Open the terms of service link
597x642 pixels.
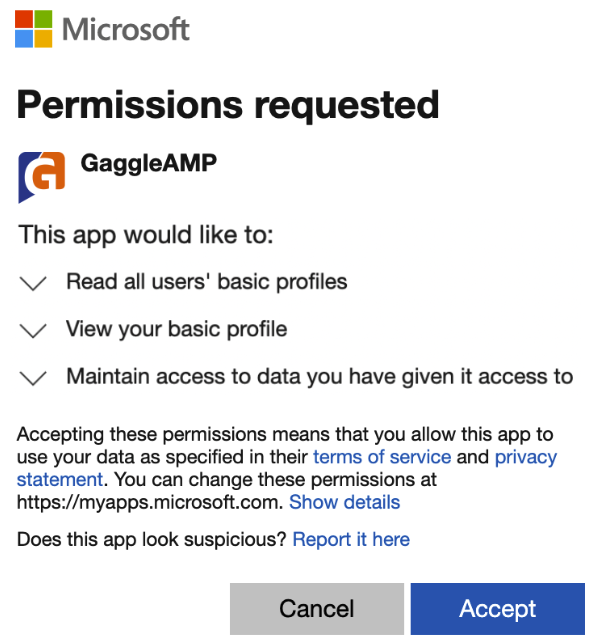(x=382, y=457)
